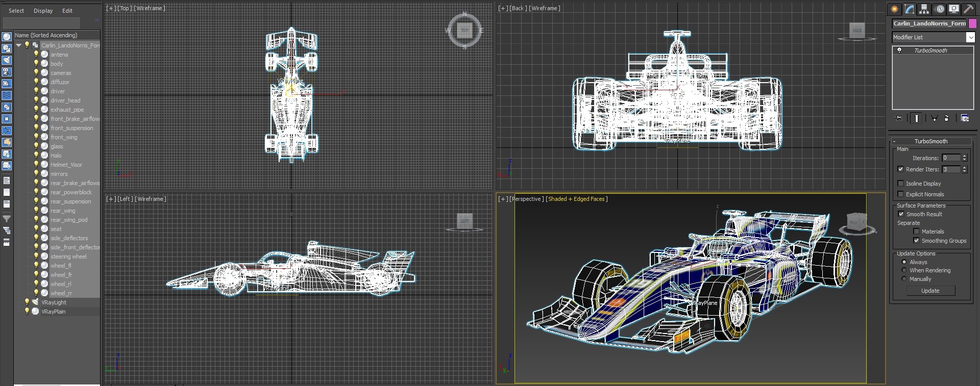980x386 pixels.
Task: Click the [Left] view label menu
Action: click(125, 199)
